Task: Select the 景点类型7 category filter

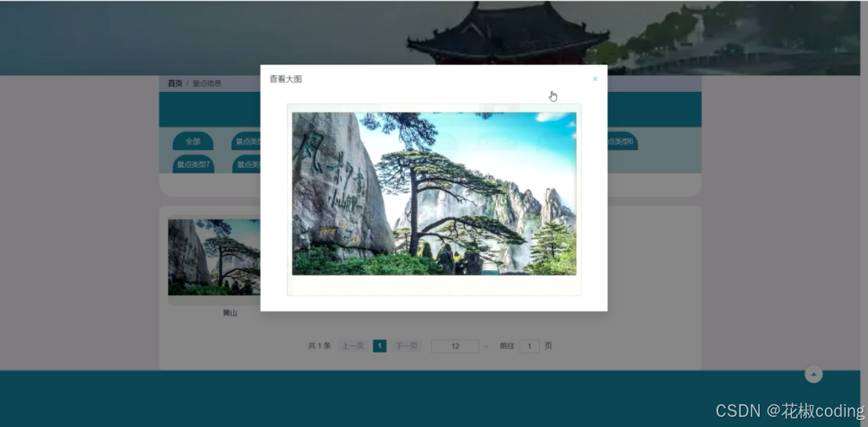Action: [x=193, y=164]
